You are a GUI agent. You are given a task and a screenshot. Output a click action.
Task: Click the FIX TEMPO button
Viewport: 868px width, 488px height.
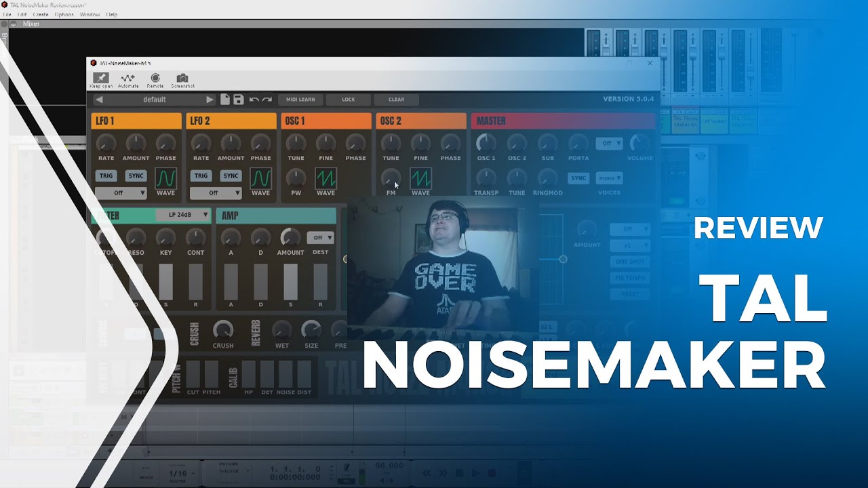[x=629, y=278]
